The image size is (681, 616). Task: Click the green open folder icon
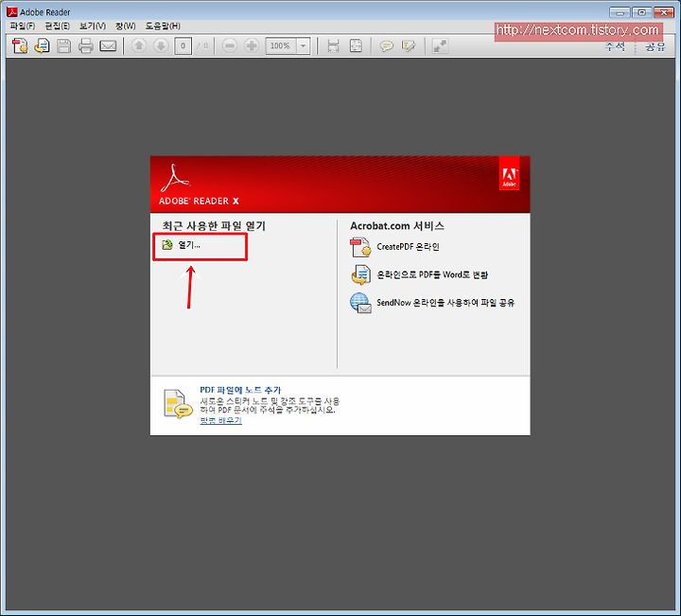[167, 245]
